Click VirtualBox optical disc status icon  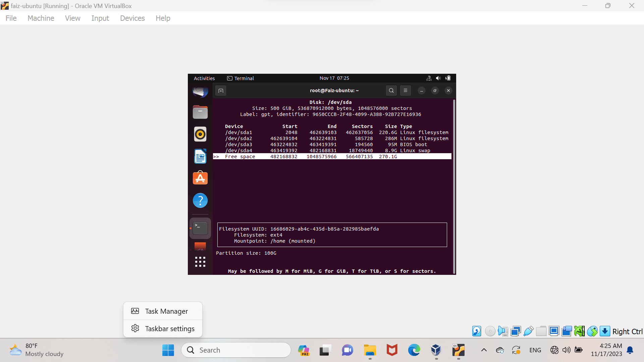490,331
